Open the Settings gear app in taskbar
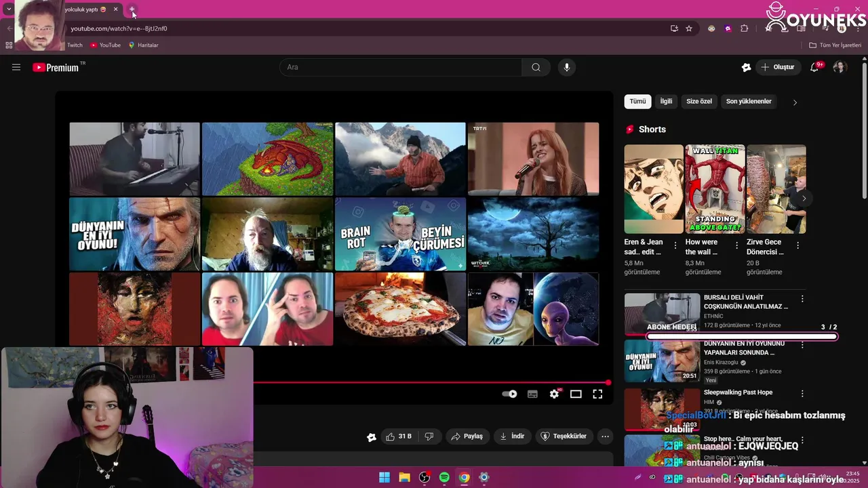This screenshot has width=868, height=488. 484,477
